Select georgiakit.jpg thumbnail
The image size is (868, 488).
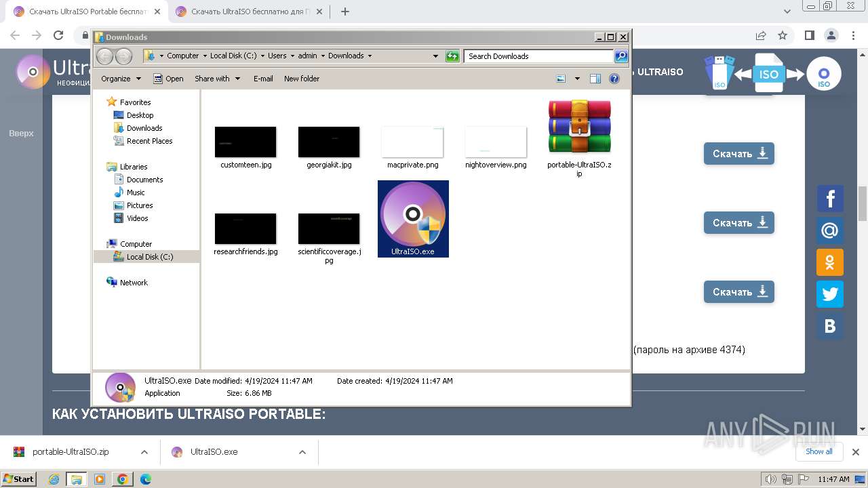point(329,142)
